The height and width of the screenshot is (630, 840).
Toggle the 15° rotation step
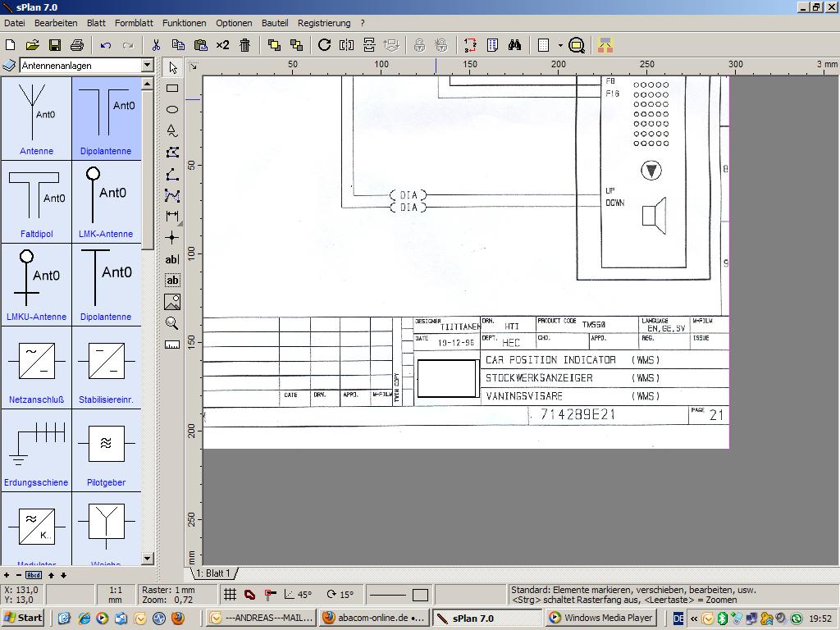point(340,594)
